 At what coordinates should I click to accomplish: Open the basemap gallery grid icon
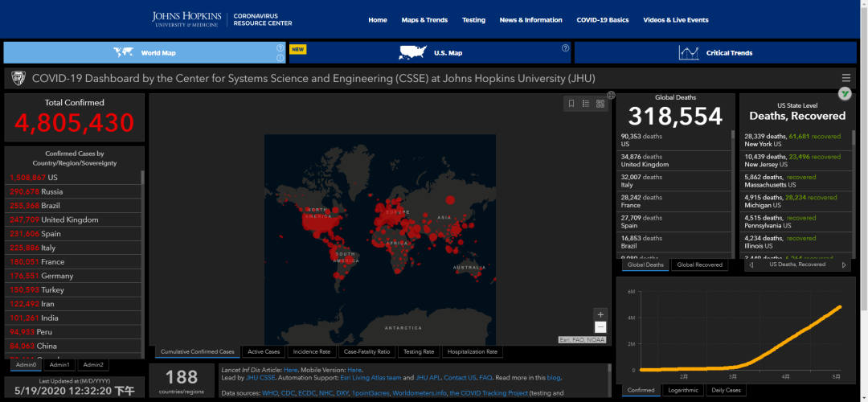[x=600, y=104]
